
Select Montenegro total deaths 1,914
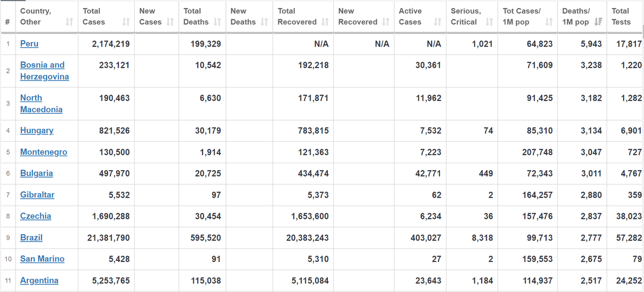[210, 152]
